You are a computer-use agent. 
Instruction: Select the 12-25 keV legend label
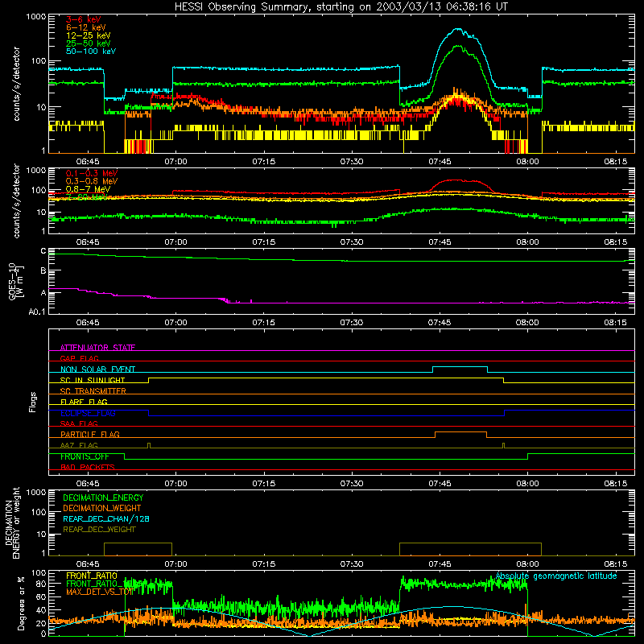pos(89,35)
